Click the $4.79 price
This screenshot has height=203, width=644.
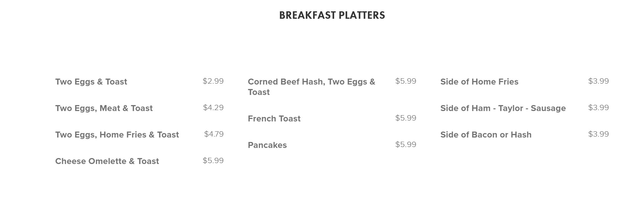[x=214, y=134]
